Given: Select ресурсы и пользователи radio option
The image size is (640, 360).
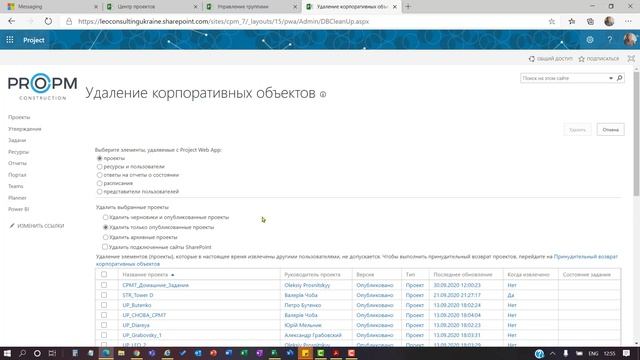Looking at the screenshot, I should click(x=99, y=167).
